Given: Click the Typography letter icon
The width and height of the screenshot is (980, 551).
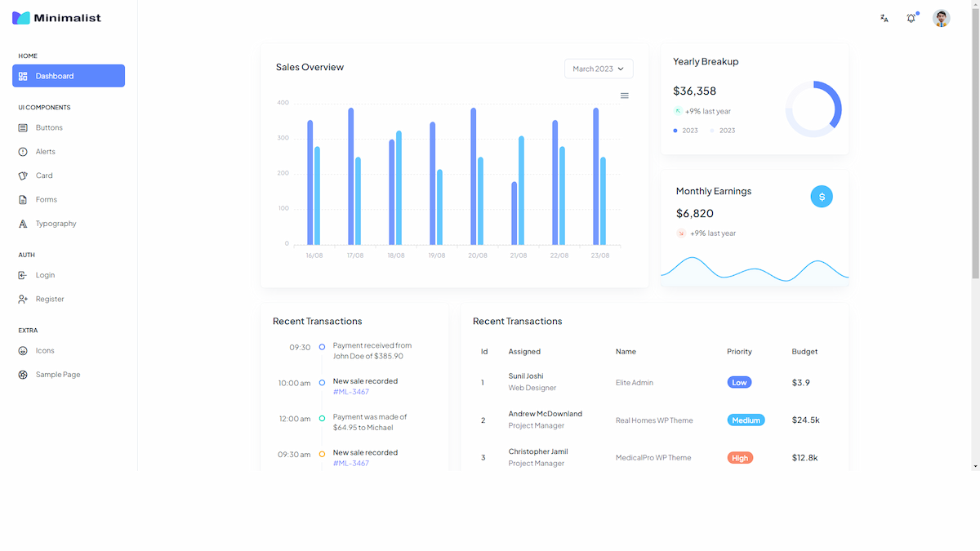Looking at the screenshot, I should pyautogui.click(x=23, y=224).
